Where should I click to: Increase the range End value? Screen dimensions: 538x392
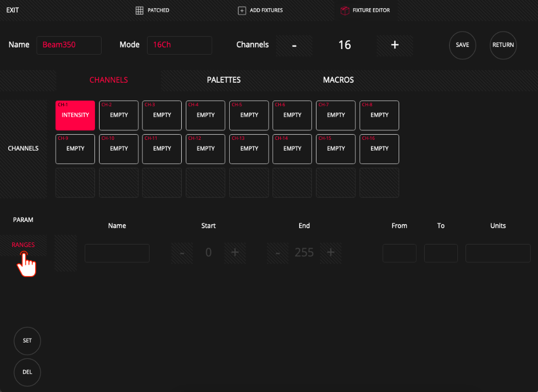[x=331, y=253]
